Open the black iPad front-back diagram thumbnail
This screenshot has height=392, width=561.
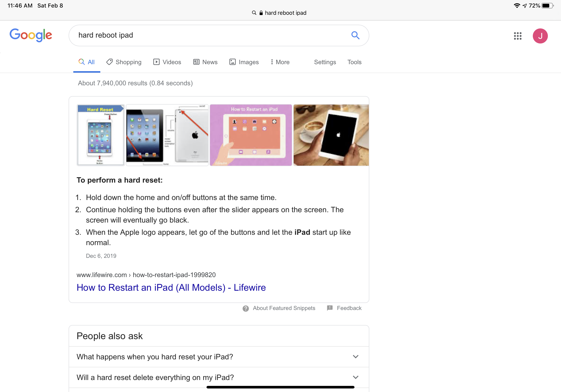point(167,135)
